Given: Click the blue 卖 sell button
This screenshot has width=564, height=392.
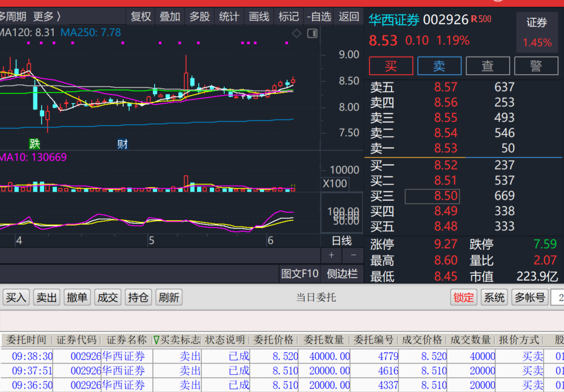Looking at the screenshot, I should (x=439, y=66).
